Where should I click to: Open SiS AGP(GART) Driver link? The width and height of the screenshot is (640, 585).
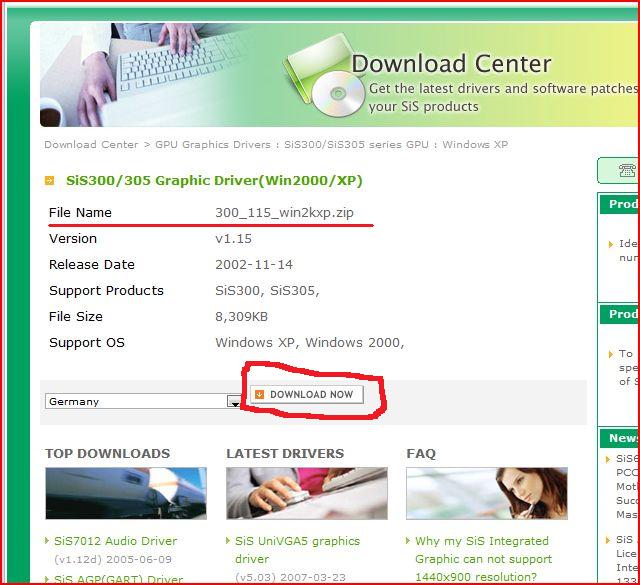click(118, 579)
